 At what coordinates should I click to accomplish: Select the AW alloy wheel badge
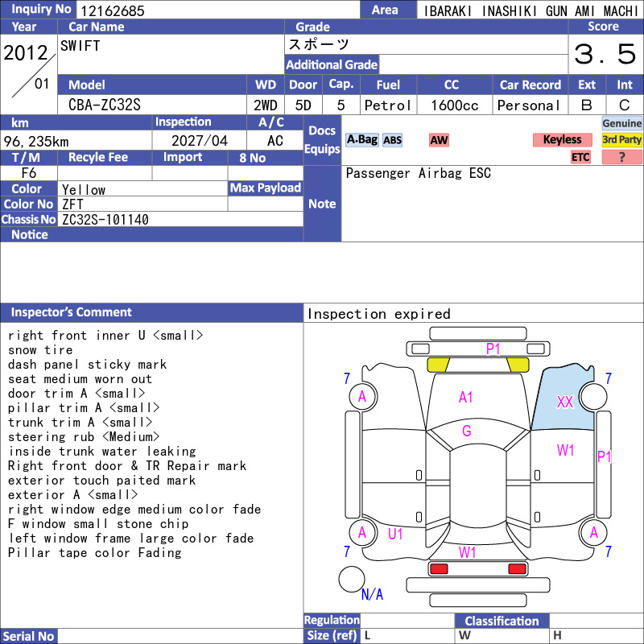439,140
